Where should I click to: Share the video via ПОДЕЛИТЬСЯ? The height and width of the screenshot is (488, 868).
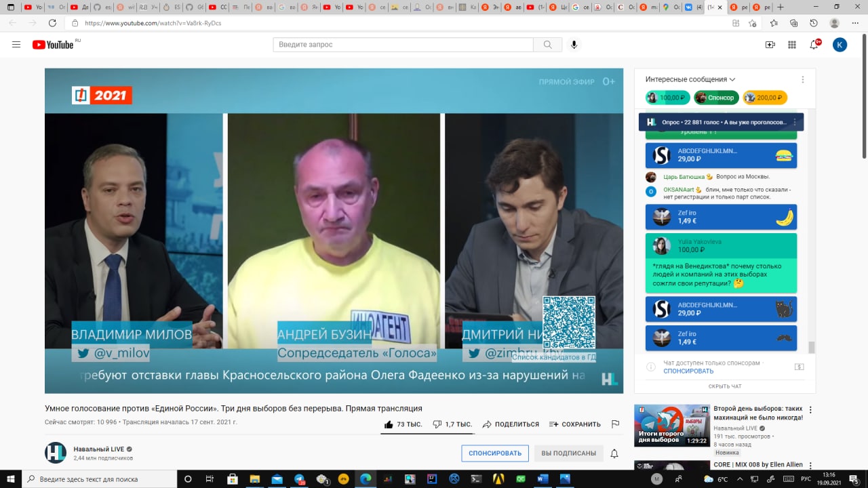point(511,424)
